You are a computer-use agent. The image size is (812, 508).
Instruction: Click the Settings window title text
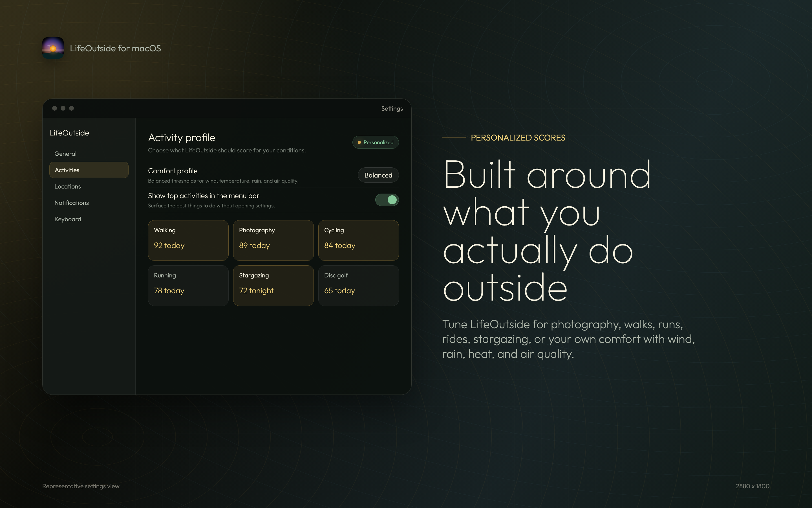pos(392,109)
